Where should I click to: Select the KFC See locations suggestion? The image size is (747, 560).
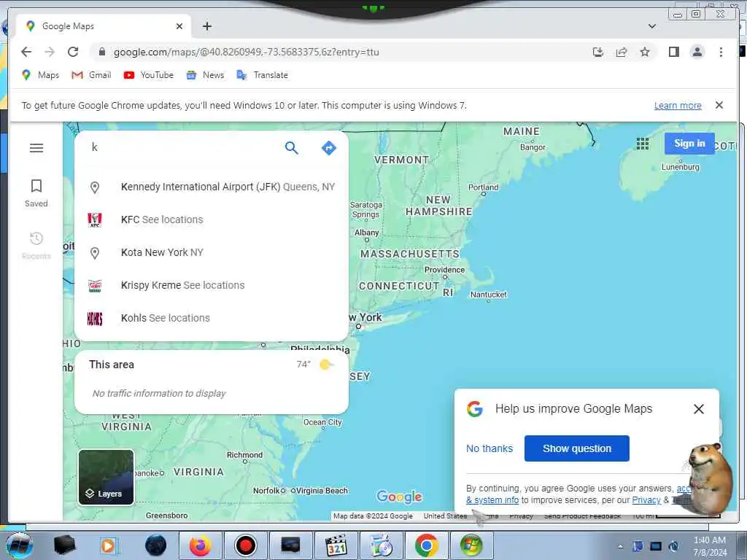(x=212, y=219)
